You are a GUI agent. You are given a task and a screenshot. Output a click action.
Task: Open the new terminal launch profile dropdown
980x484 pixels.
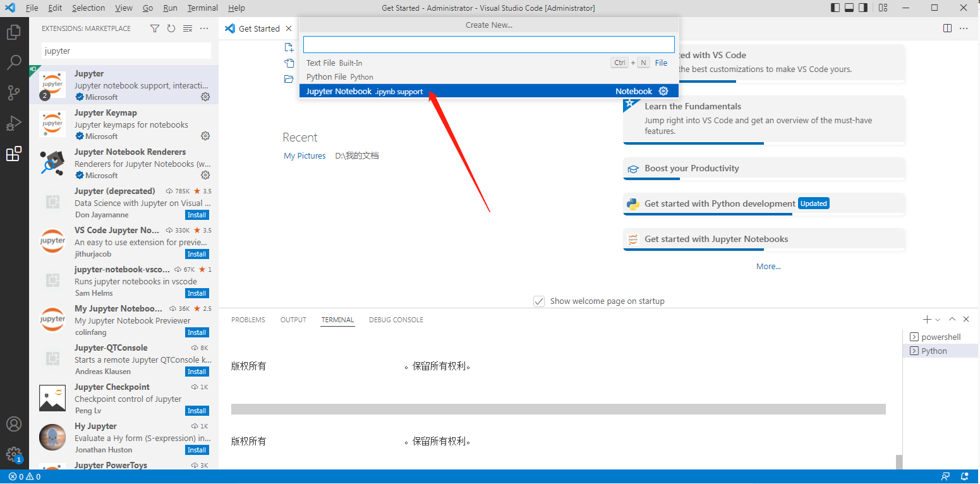938,320
